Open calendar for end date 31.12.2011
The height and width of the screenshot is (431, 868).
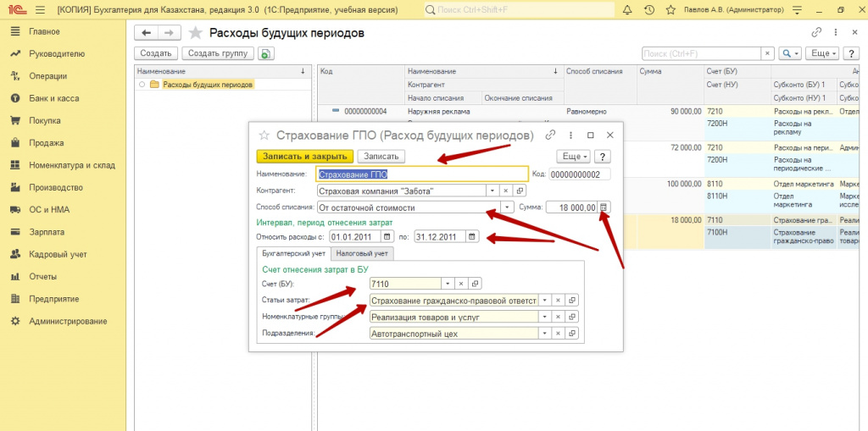click(472, 236)
